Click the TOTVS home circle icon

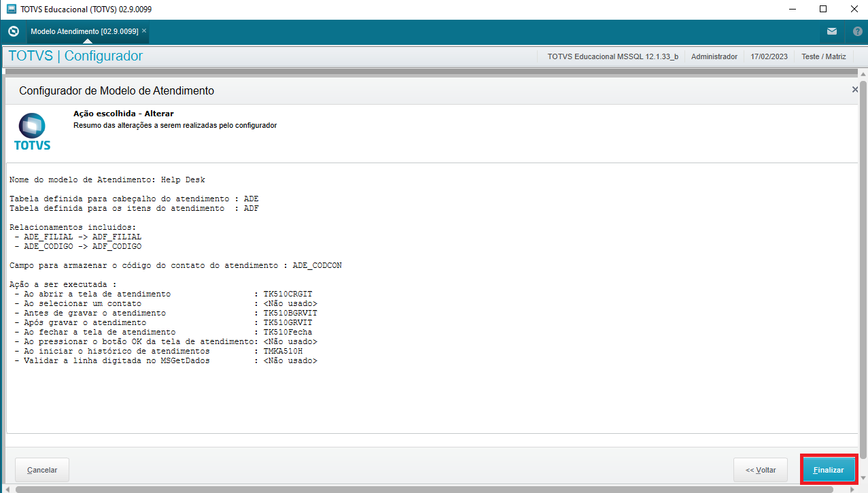click(13, 31)
